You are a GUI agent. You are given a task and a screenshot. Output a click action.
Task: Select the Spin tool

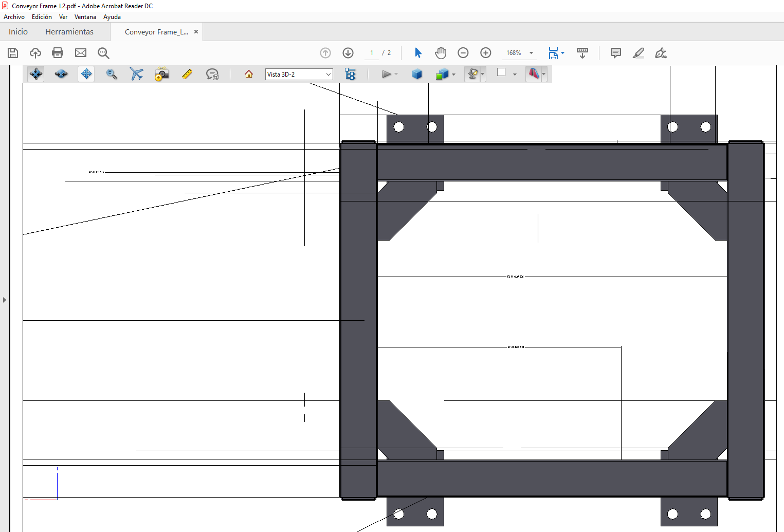(61, 74)
